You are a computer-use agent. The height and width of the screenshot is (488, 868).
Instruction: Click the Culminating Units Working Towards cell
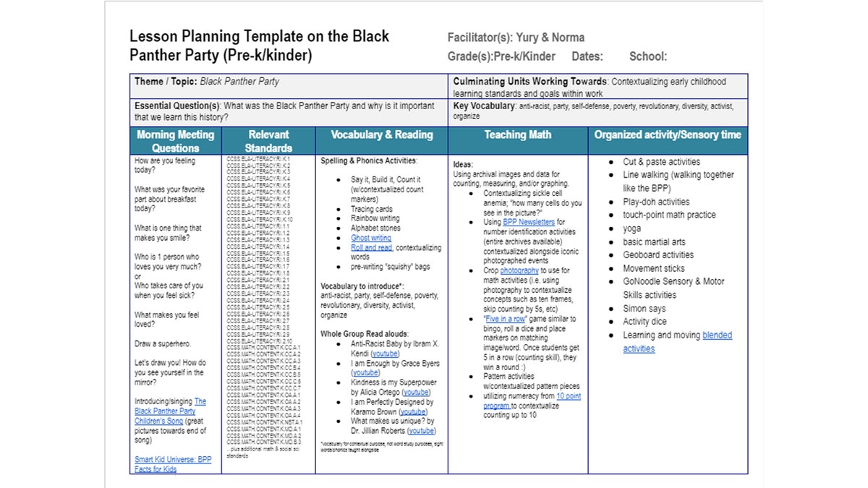tap(598, 86)
